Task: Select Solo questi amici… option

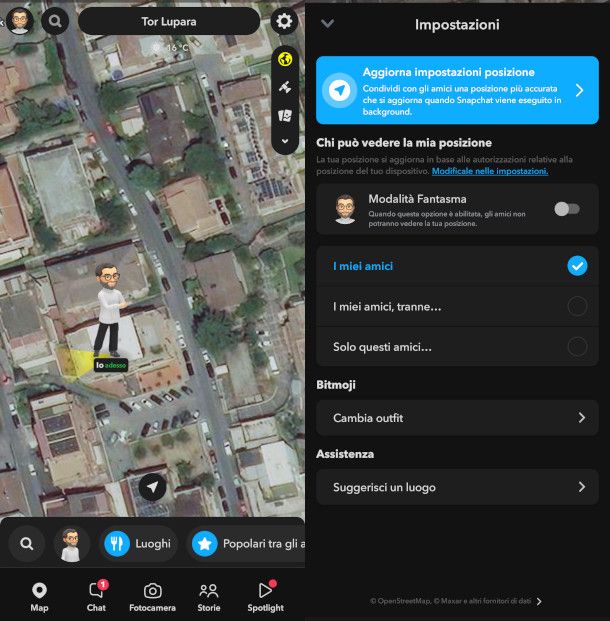Action: click(457, 347)
